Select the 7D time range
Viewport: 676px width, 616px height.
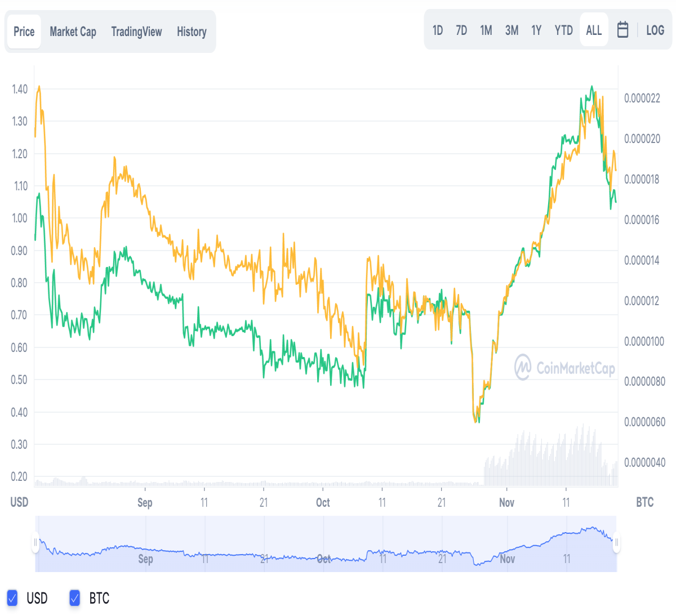pos(461,30)
